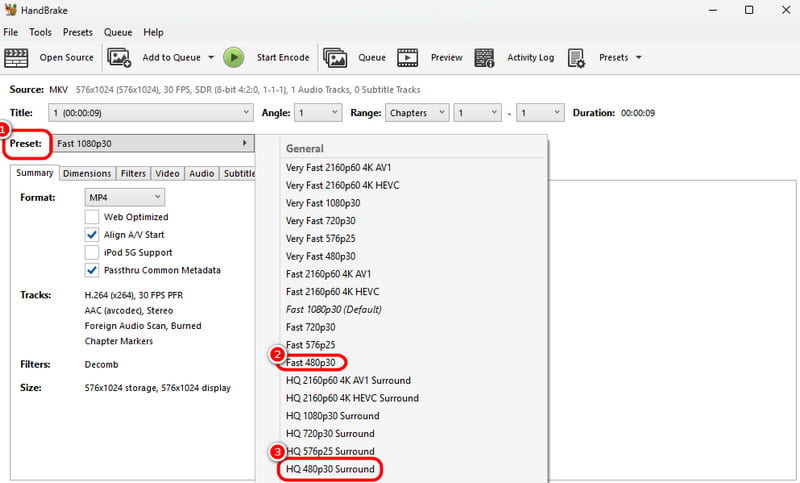Open the Presets menu in menu bar

[78, 32]
